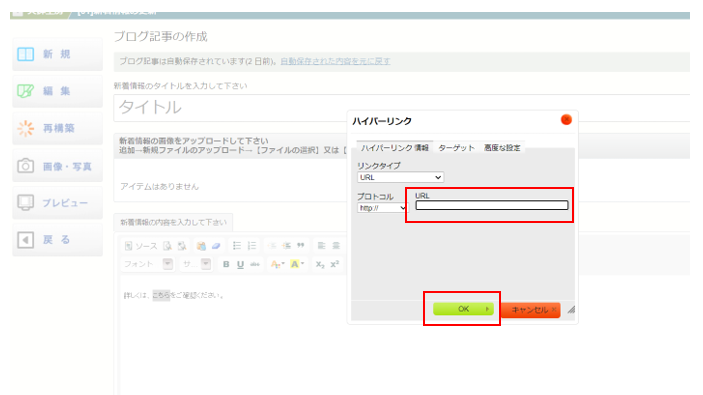703x395 pixels.
Task: Open the 画像・写真 sidebar item
Action: point(57,166)
